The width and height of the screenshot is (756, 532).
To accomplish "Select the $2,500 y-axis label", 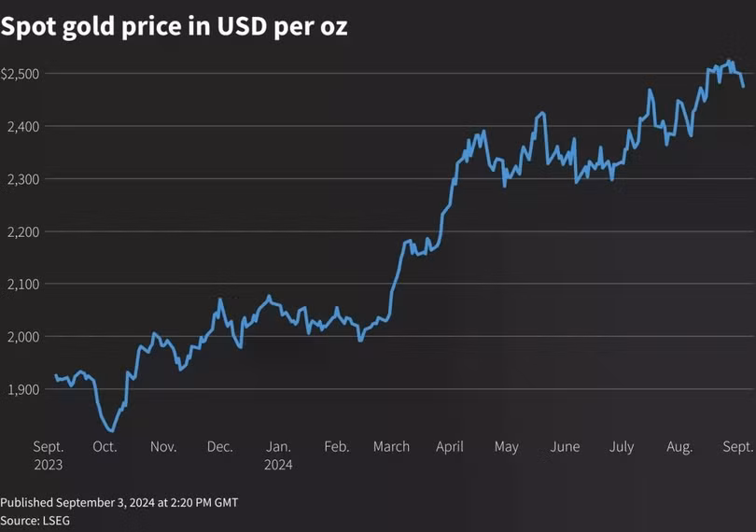I will pos(20,73).
